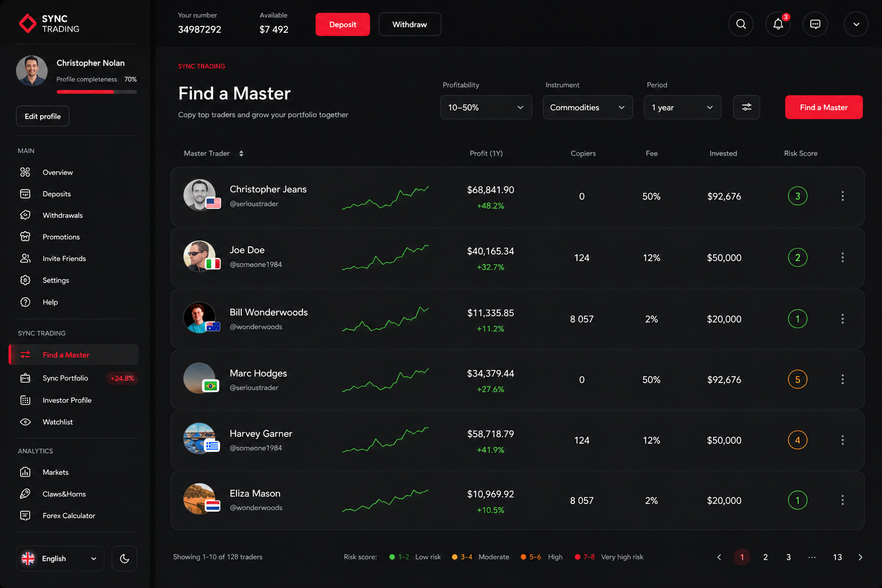Open Forex Calculator icon in sidebar
This screenshot has width=882, height=588.
point(25,516)
